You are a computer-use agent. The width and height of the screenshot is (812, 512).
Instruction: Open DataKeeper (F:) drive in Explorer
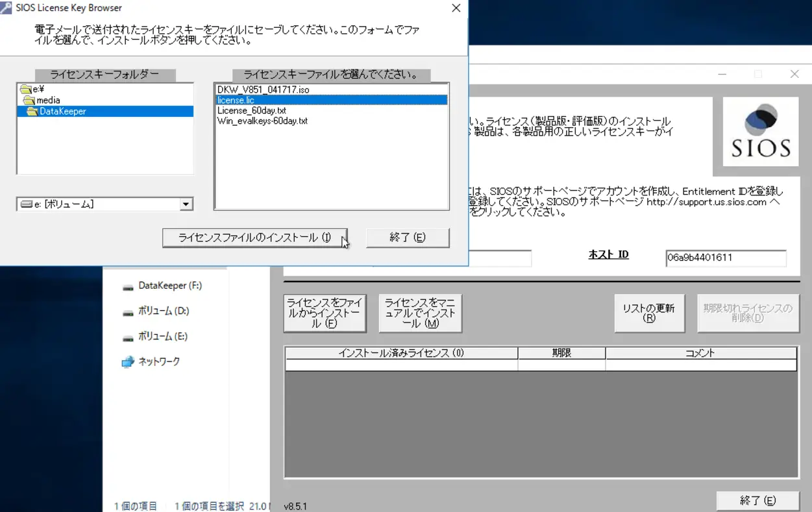[170, 286]
